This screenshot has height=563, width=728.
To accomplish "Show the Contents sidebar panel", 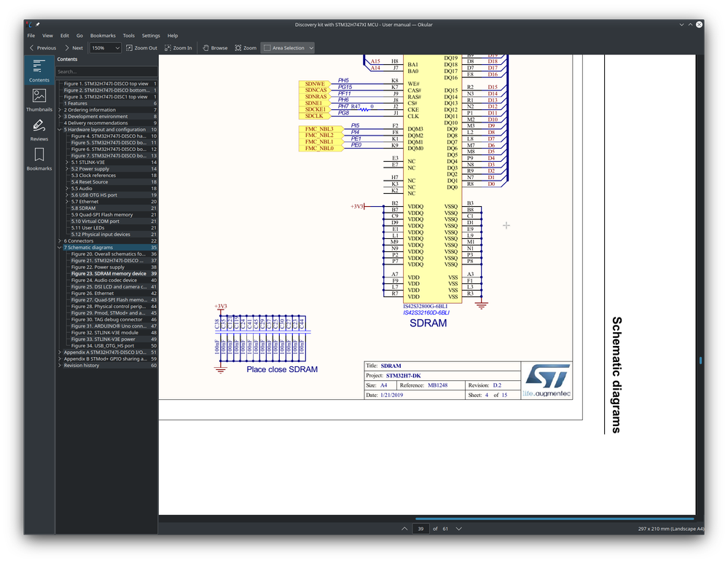I will 39,71.
